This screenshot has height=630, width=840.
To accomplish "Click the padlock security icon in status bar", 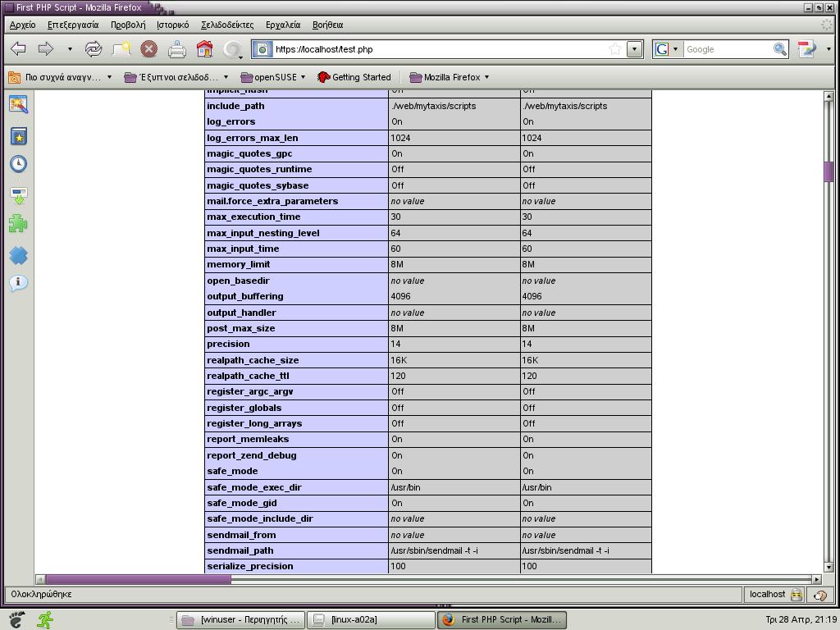I will (797, 595).
